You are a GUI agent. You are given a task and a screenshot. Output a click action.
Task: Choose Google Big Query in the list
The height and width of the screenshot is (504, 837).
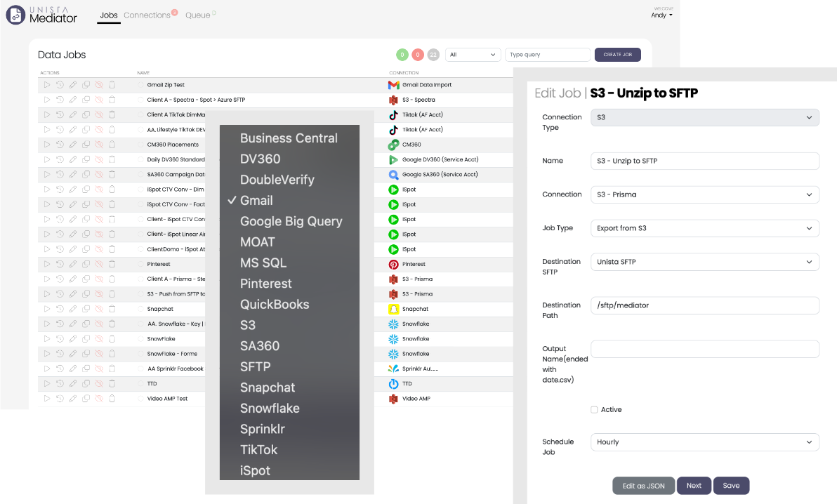(291, 222)
